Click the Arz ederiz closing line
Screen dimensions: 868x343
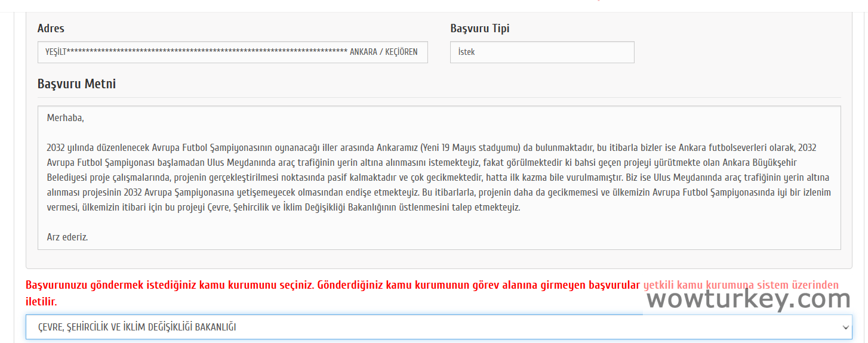(x=67, y=237)
